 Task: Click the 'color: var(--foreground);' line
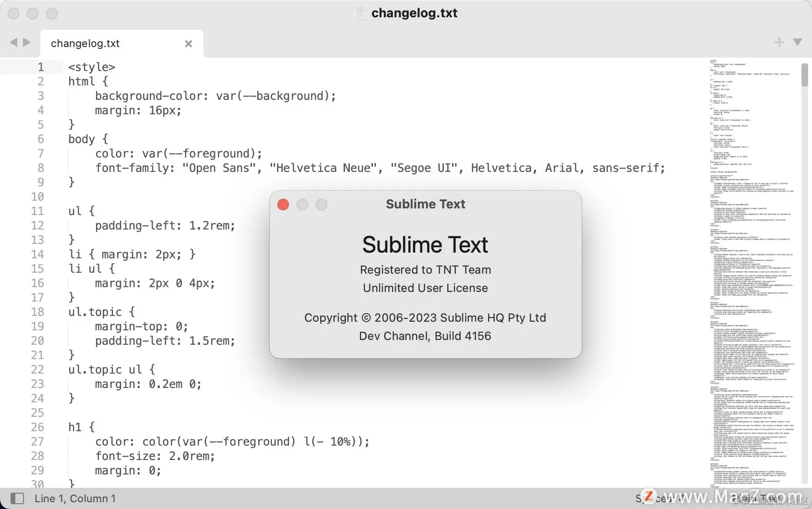coord(179,154)
